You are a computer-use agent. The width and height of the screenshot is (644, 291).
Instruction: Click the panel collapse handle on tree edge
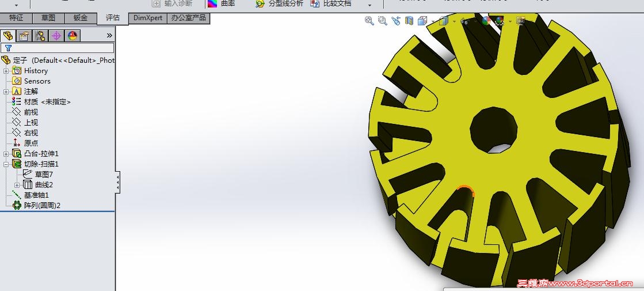[118, 183]
